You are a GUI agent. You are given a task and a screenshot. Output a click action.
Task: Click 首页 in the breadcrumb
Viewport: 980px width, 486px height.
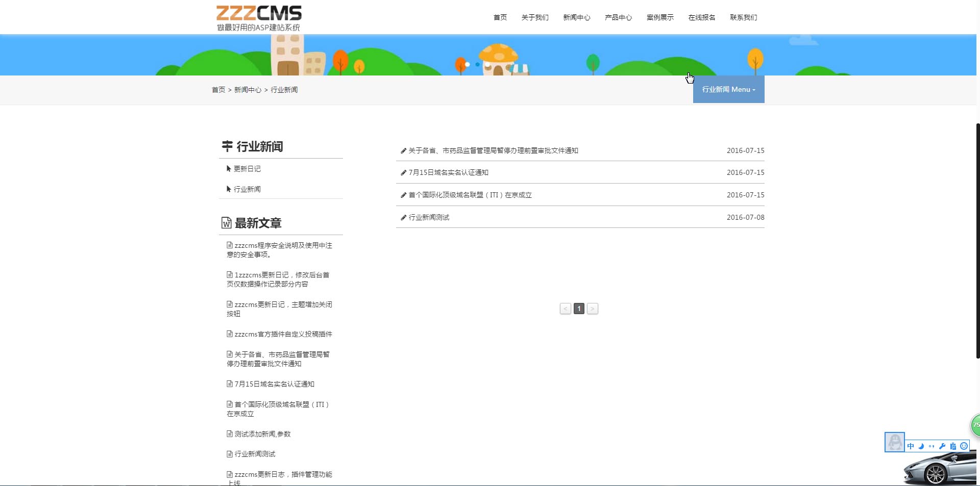(218, 90)
